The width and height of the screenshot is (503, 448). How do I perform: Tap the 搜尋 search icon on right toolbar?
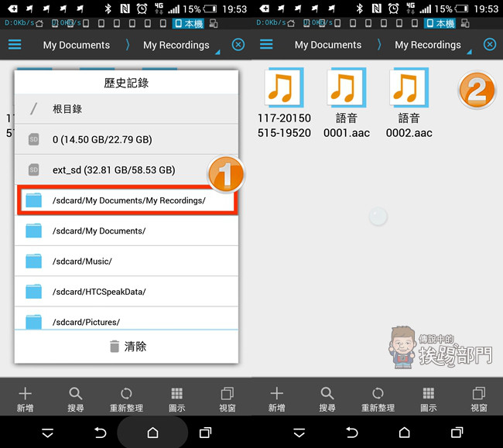pos(327,398)
